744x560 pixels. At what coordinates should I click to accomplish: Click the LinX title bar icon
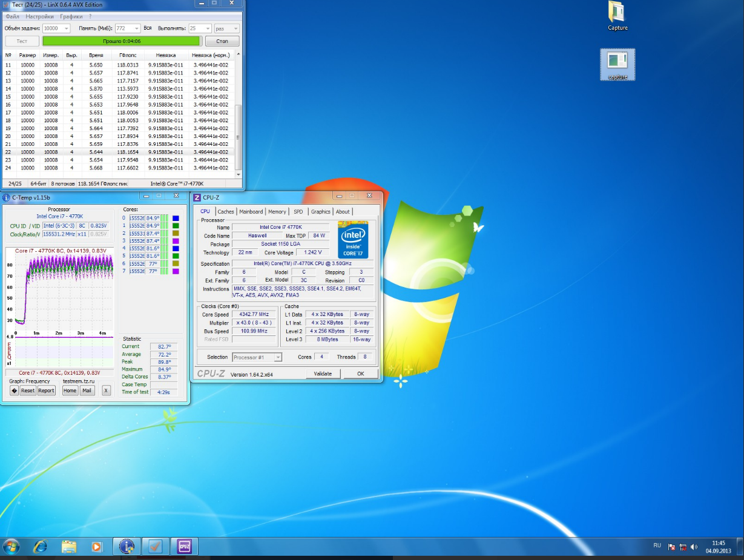6,4
